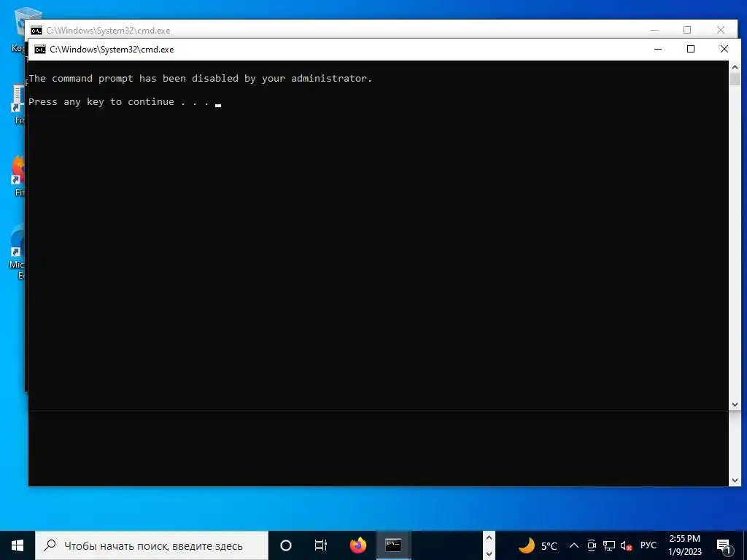Click the background window title text
Viewport: 747px width, 560px height.
tap(108, 31)
